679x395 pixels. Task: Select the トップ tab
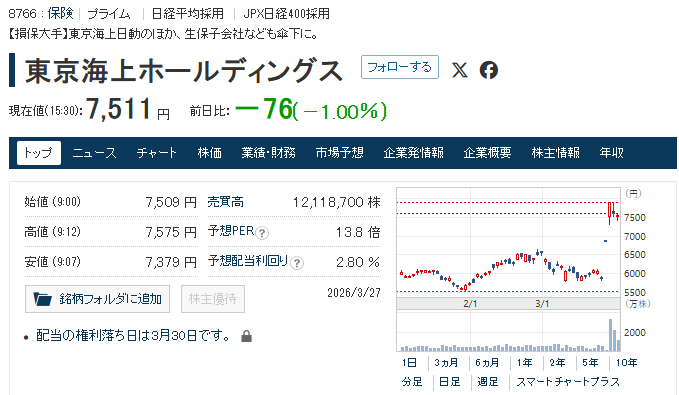click(39, 153)
